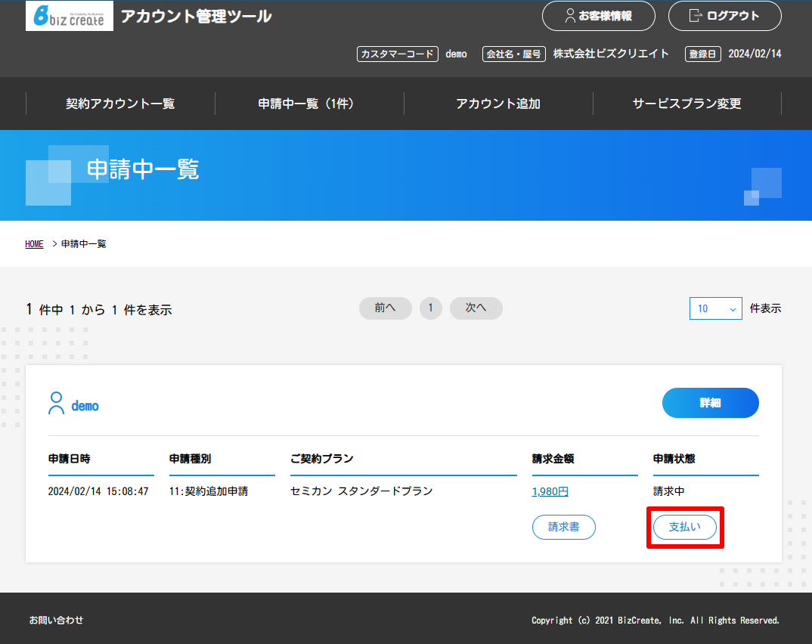The image size is (812, 644).
Task: Select application date 2024/02/14 15:08:47
Action: (98, 491)
